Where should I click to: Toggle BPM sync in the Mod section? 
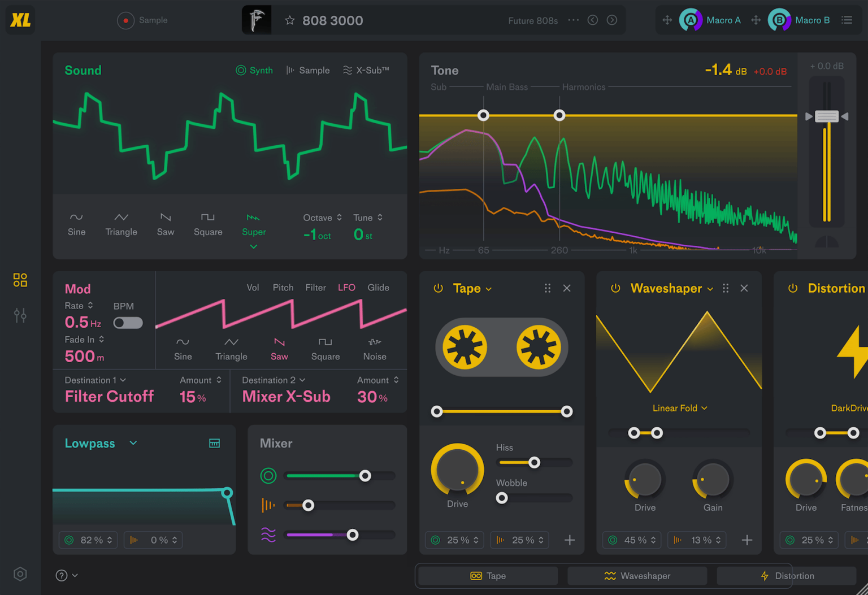tap(128, 323)
